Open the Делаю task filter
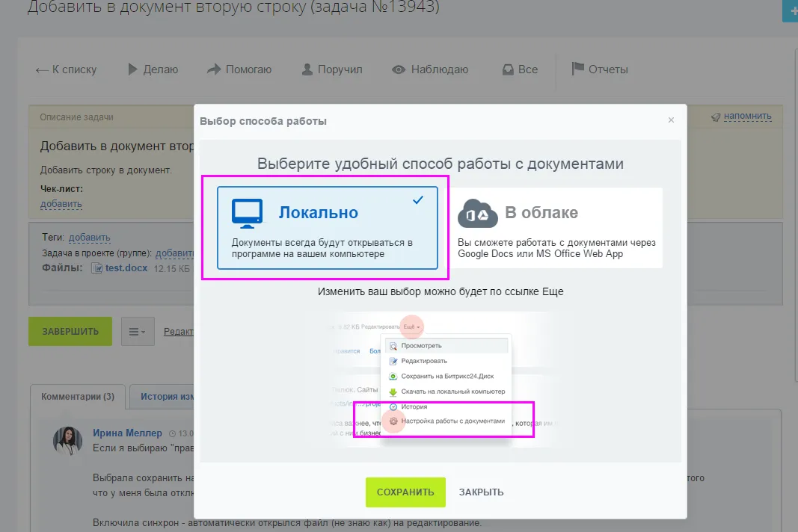This screenshot has height=532, width=798. [153, 69]
